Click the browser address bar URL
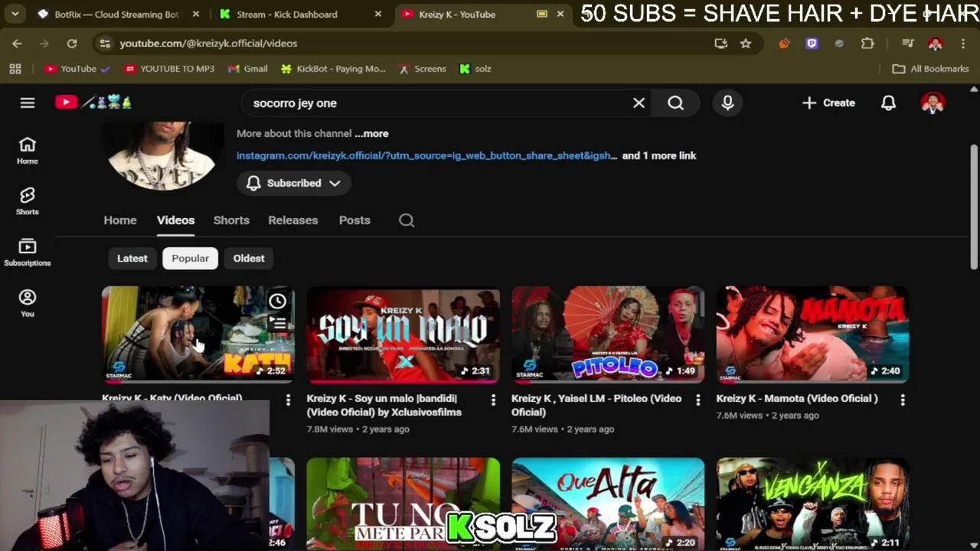 [x=208, y=44]
